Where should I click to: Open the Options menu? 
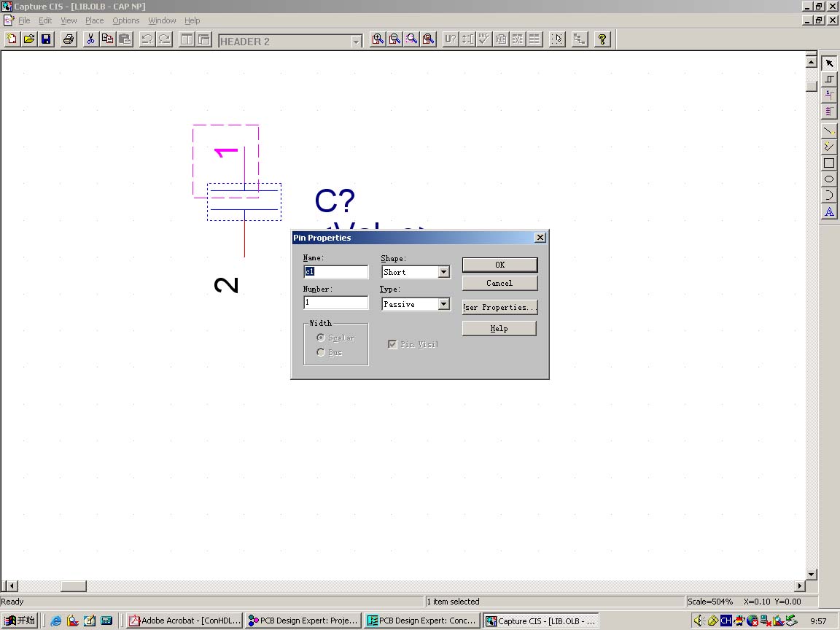click(126, 20)
